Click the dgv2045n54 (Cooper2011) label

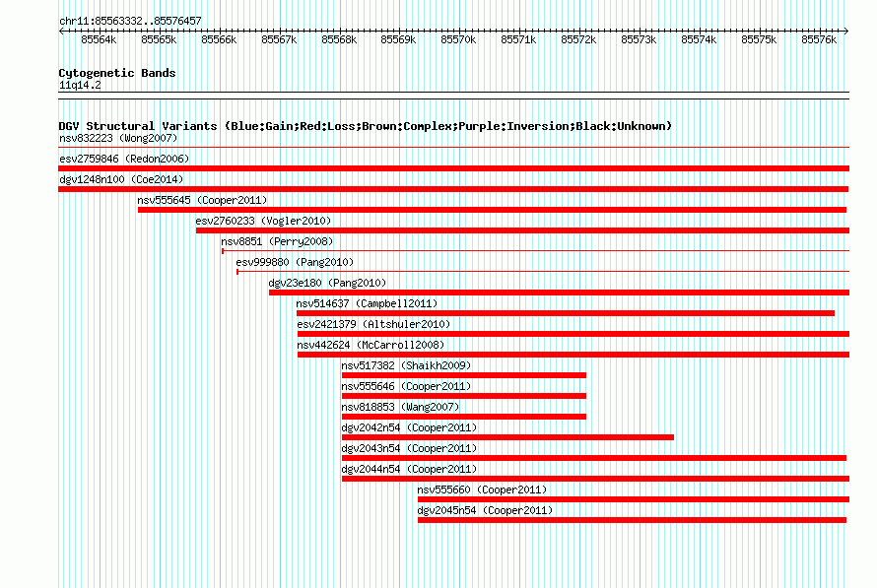[x=485, y=510]
